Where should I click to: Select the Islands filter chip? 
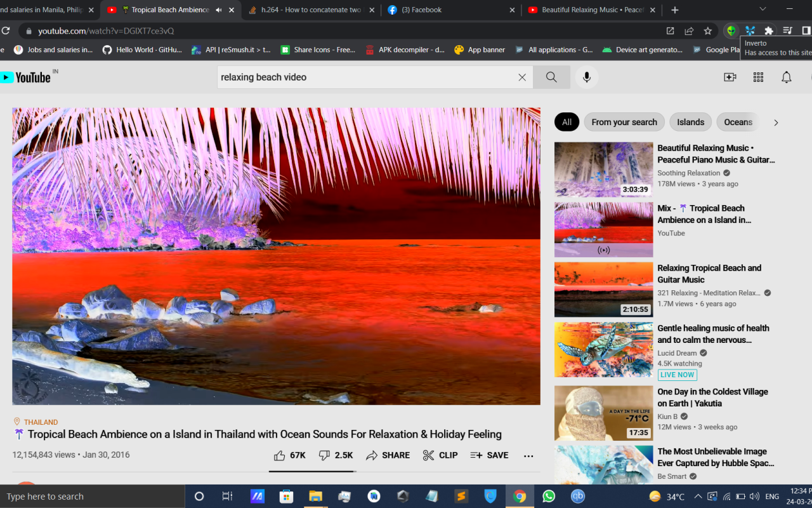point(690,122)
